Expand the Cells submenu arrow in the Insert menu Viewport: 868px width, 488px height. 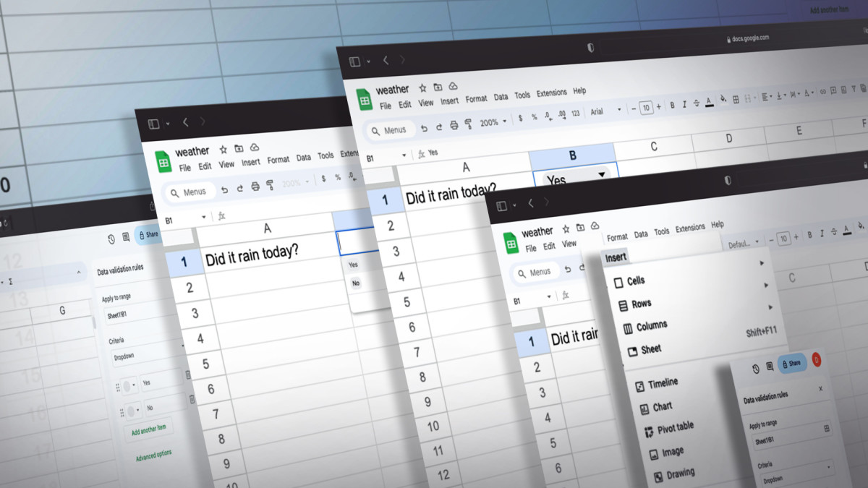[761, 263]
